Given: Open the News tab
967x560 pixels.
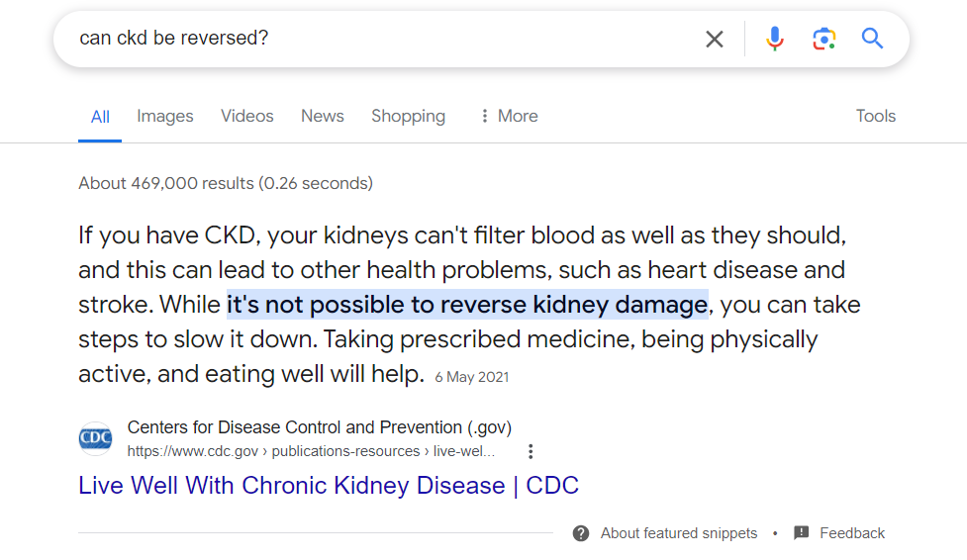Looking at the screenshot, I should 323,116.
